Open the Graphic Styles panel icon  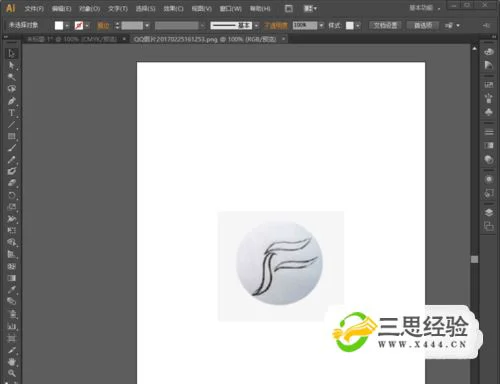coord(489,193)
